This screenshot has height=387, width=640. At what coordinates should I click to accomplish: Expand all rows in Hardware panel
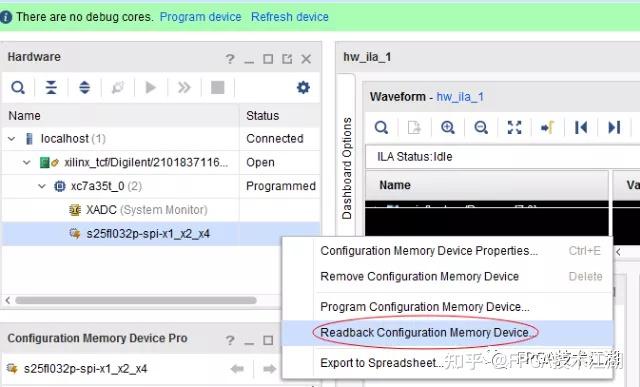coord(84,87)
